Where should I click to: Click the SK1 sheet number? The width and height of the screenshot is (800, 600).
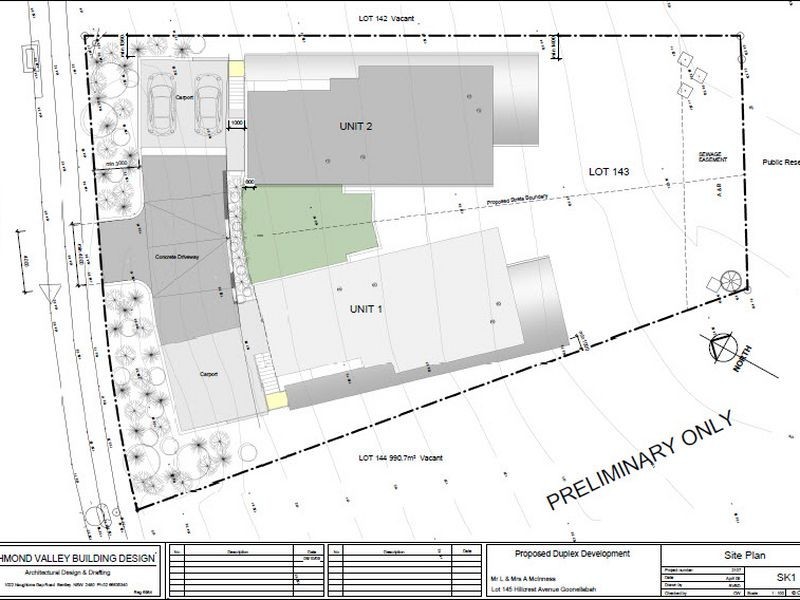786,578
